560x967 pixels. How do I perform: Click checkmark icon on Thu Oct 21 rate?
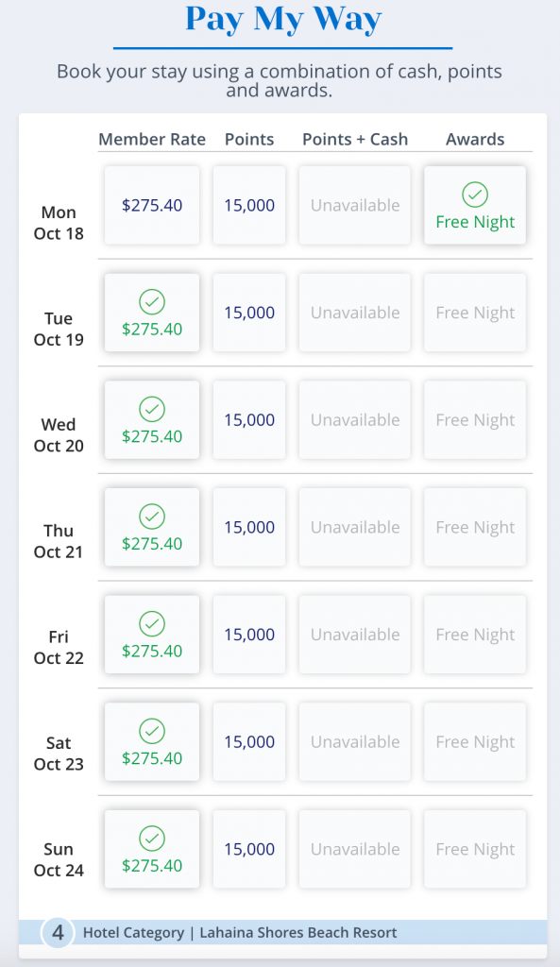pos(152,517)
